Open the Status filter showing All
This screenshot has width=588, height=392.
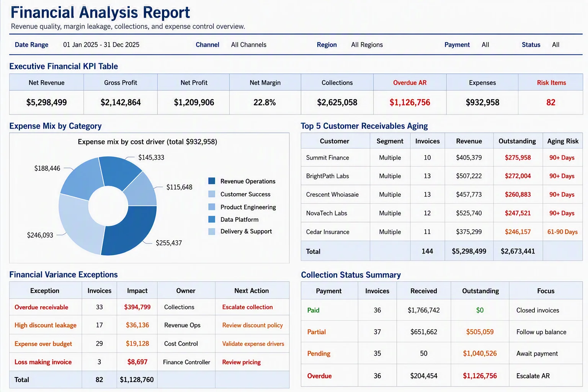555,45
